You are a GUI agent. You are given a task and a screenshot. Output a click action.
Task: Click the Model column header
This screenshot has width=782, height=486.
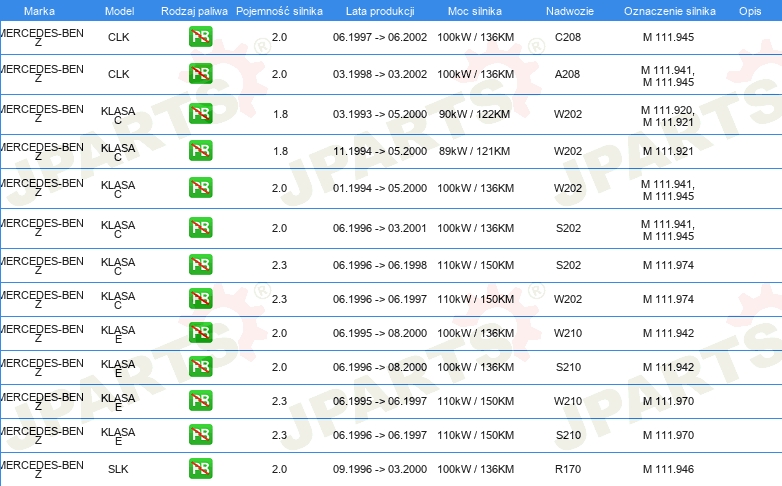[x=119, y=11]
